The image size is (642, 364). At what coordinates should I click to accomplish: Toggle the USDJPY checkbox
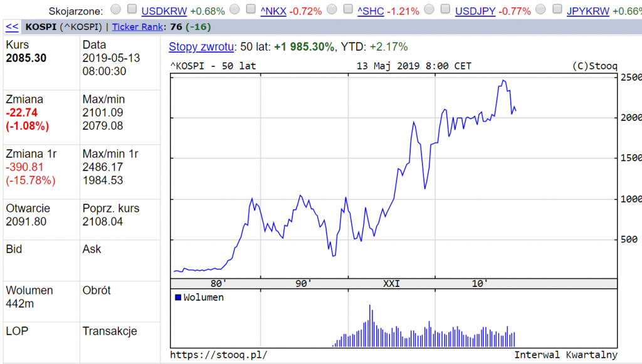click(x=445, y=9)
